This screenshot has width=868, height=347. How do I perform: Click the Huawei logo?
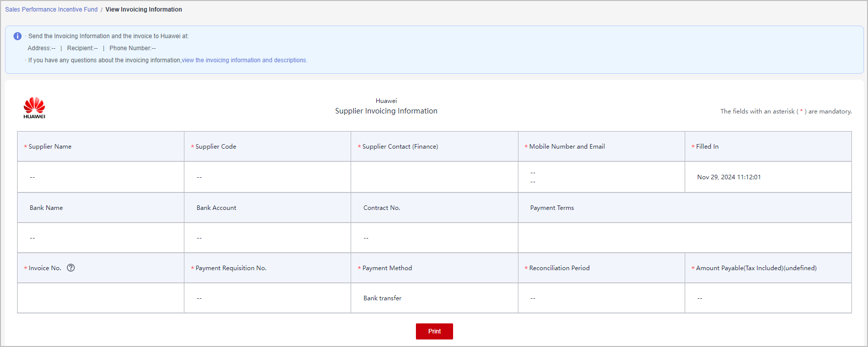(34, 108)
